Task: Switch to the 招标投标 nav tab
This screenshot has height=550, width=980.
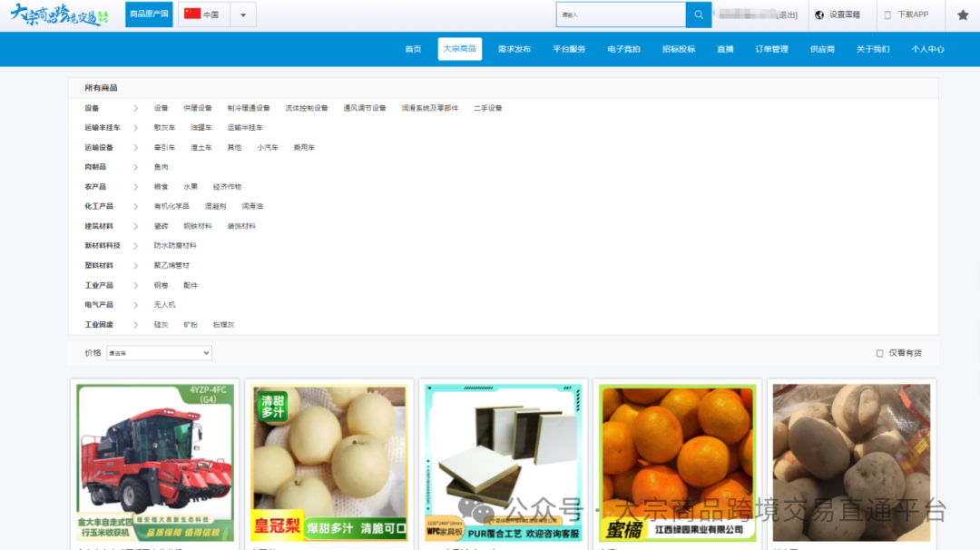Action: click(679, 49)
